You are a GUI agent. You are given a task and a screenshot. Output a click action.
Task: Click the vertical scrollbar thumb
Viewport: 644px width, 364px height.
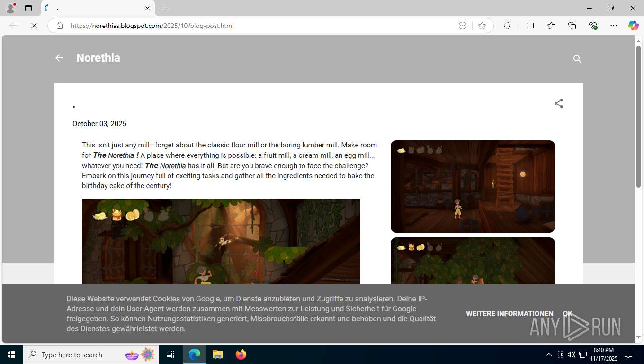(638, 116)
